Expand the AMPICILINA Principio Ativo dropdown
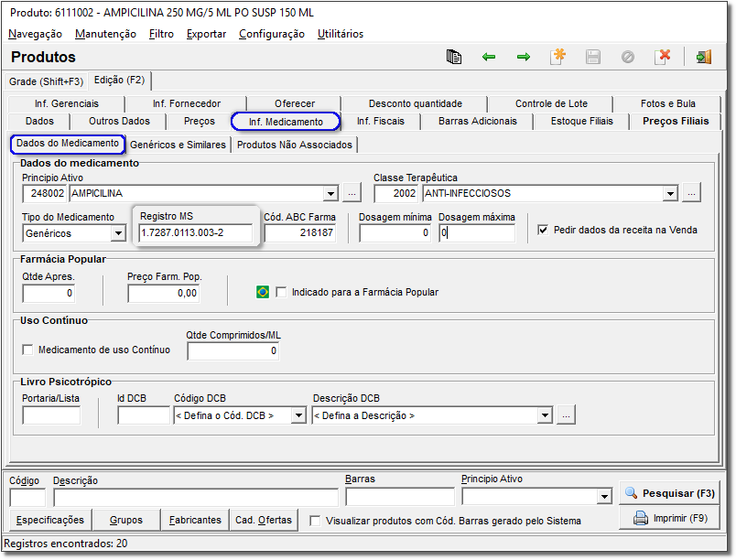 (330, 193)
